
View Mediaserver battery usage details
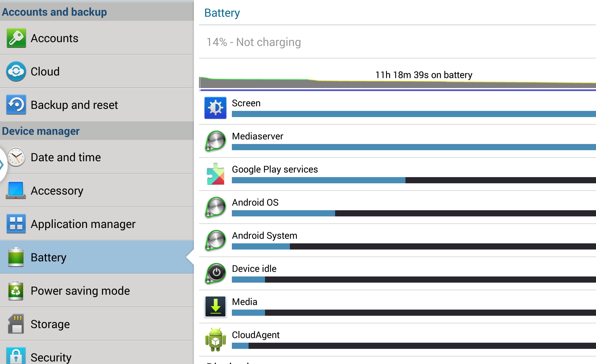[x=398, y=141]
